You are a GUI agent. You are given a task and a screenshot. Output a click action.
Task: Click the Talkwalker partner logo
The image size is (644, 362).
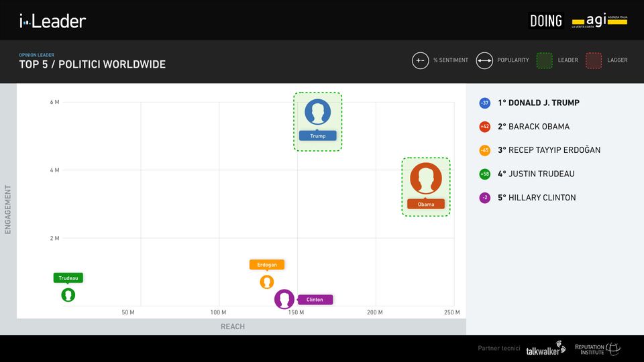(545, 349)
